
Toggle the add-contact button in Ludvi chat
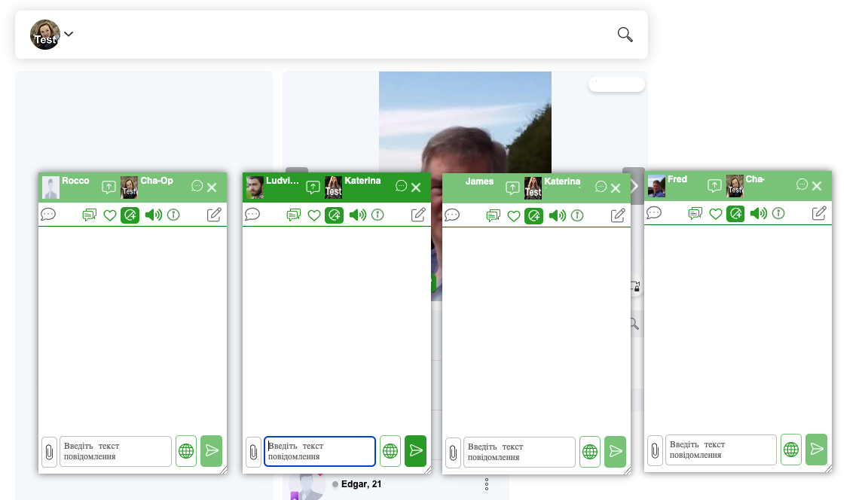[335, 215]
